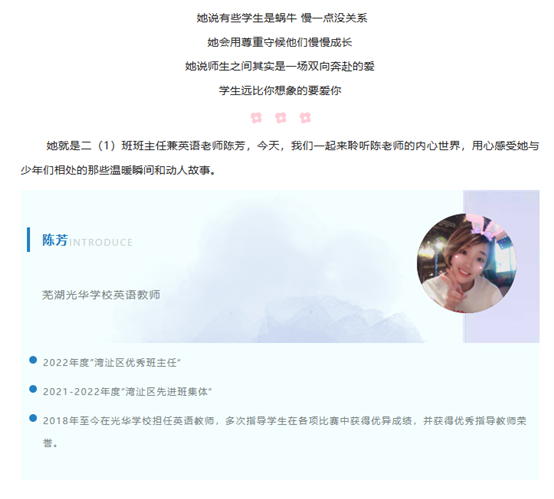Click the line 她说有些学生是蜗牛 慢一点没关系
This screenshot has height=499, width=554.
[x=282, y=18]
